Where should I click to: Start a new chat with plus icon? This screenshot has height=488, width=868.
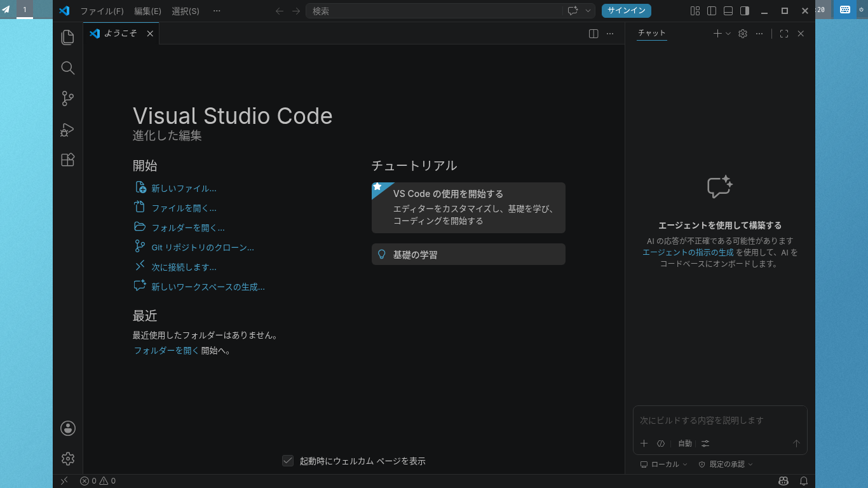(x=717, y=34)
